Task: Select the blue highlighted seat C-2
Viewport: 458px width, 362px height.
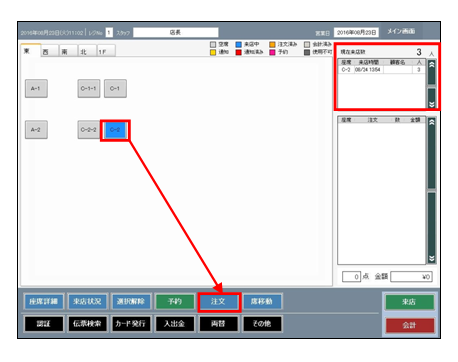Action: [115, 130]
